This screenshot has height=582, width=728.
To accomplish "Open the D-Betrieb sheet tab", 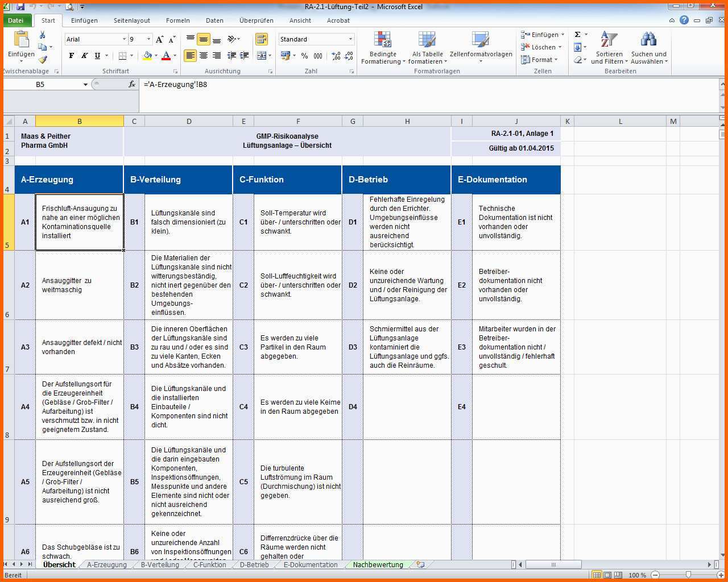I will click(x=254, y=564).
